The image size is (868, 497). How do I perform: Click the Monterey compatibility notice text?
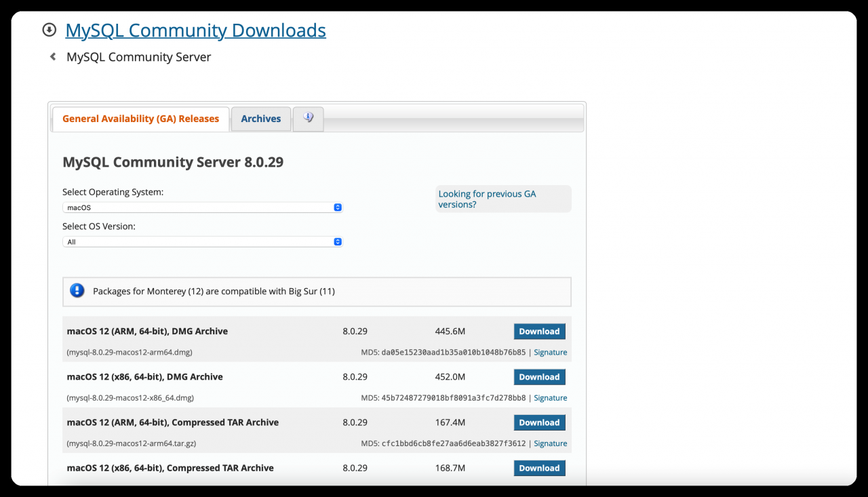click(x=214, y=292)
